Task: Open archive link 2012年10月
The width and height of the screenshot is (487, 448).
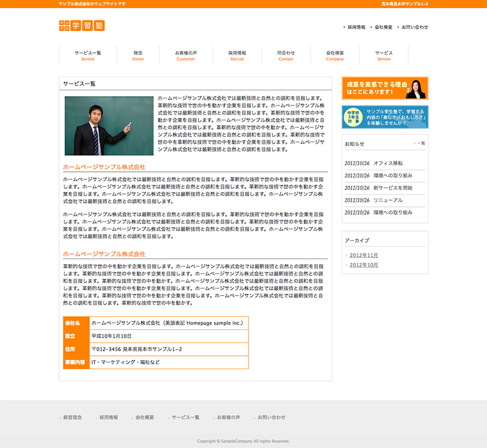Action: [364, 265]
